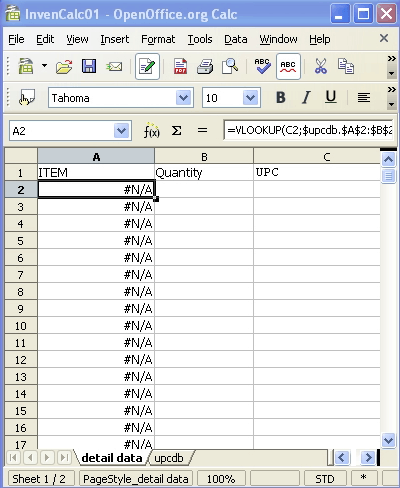Click the STD selection mode status field
Screen dimensions: 400x488
point(325,479)
